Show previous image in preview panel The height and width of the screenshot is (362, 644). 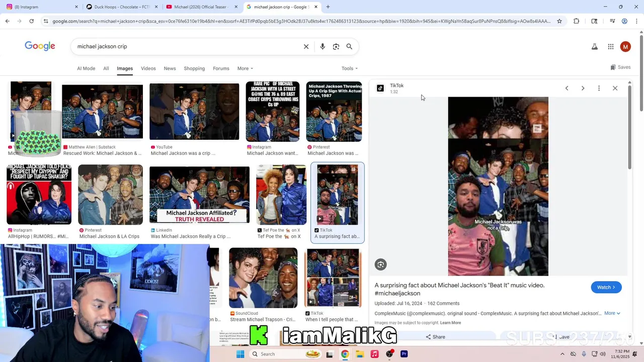pyautogui.click(x=567, y=88)
